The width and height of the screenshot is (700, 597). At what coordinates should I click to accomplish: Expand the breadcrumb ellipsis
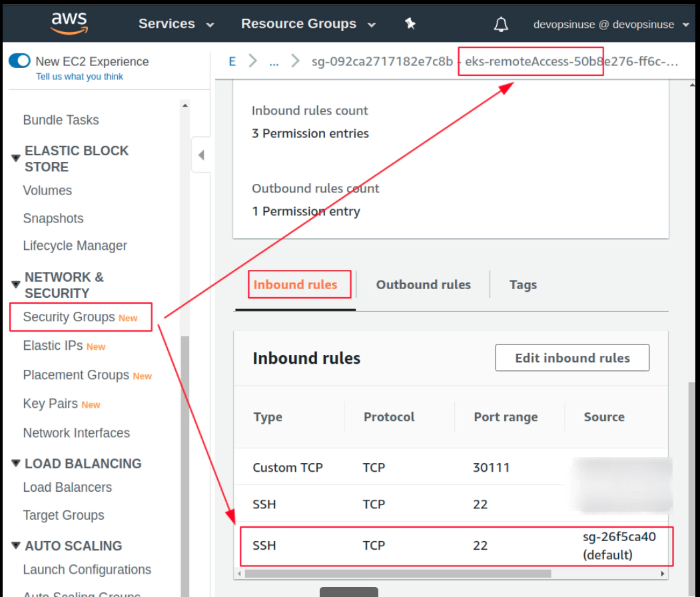point(274,61)
